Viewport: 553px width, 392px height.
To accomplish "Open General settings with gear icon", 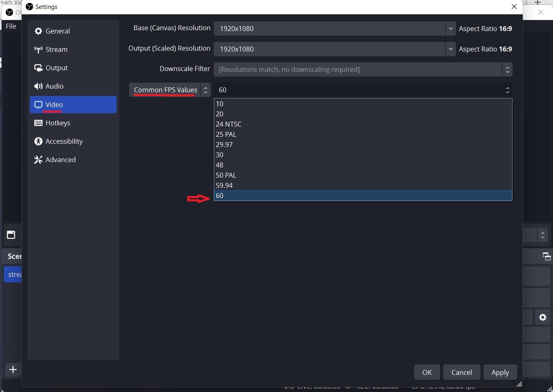I will pos(38,31).
